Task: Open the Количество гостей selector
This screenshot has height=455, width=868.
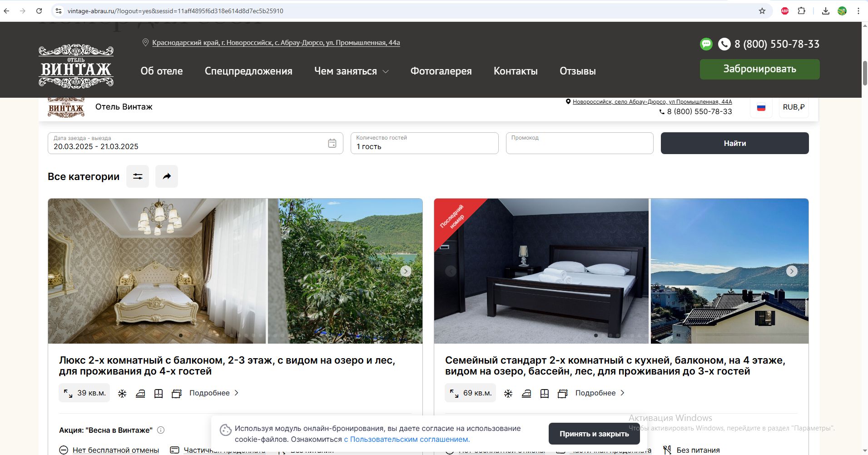Action: point(425,143)
